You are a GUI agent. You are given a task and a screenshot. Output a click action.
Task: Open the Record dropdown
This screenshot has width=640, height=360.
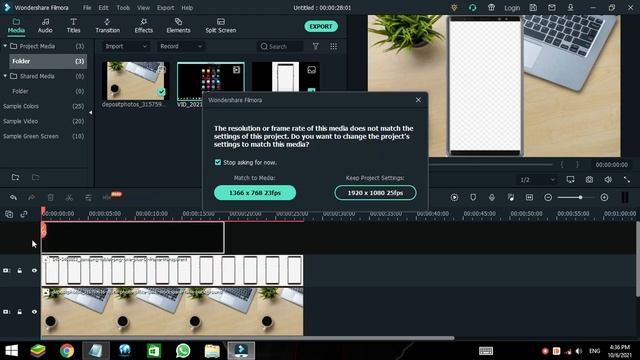(181, 47)
